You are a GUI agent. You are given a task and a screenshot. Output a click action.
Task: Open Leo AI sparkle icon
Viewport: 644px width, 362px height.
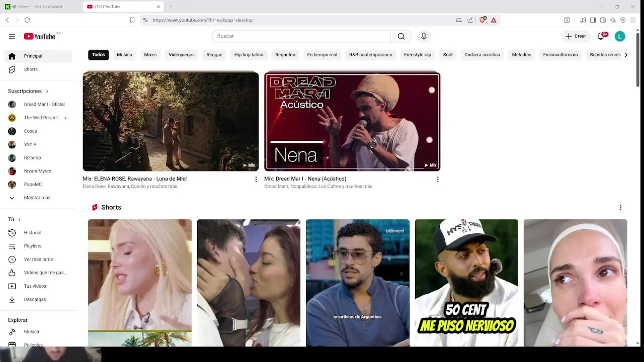(x=613, y=20)
